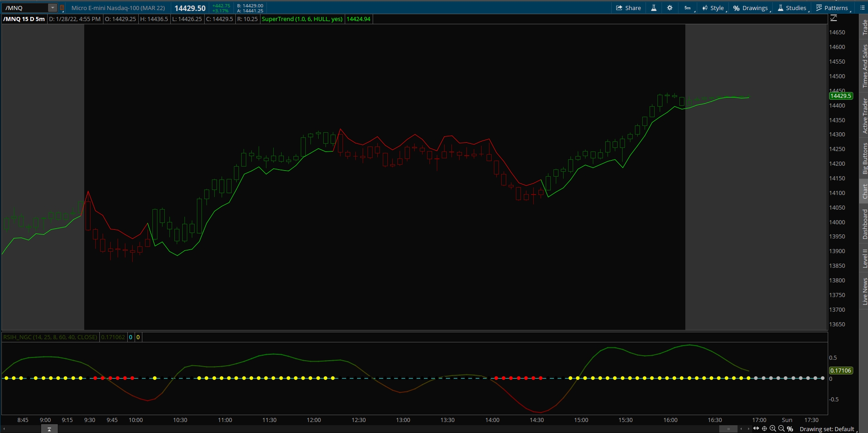Toggle the price axis scale icon
The height and width of the screenshot is (433, 868).
click(x=834, y=18)
